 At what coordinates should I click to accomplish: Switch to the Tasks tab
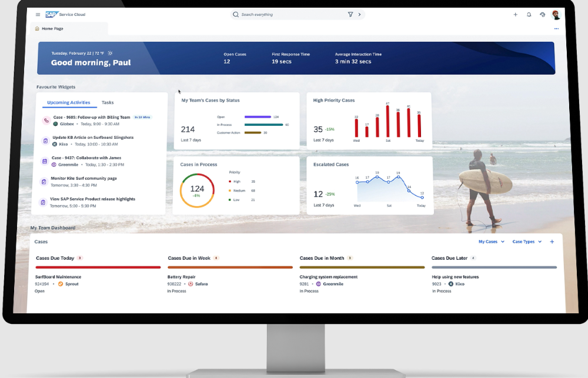click(108, 102)
